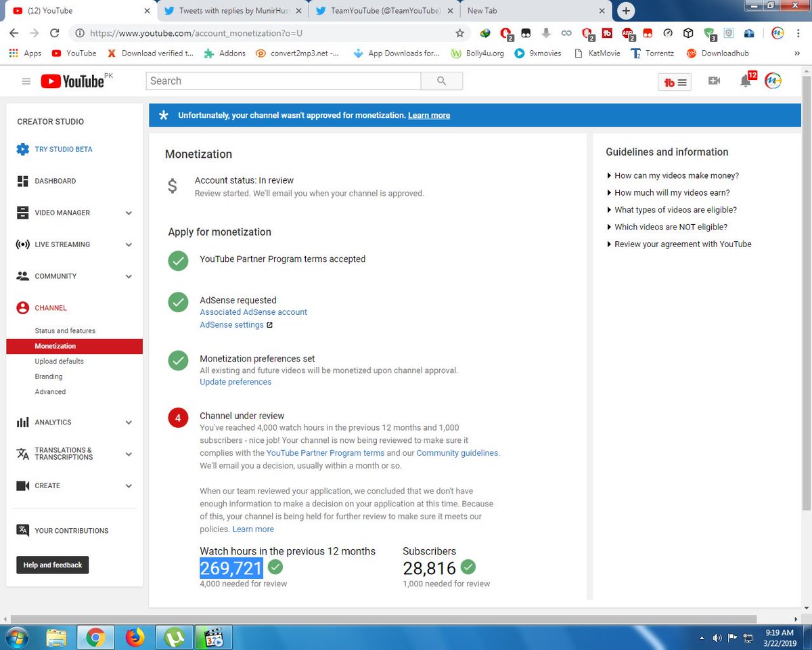Click the Apps bookmarks shortcut
The image size is (812, 650).
[25, 53]
